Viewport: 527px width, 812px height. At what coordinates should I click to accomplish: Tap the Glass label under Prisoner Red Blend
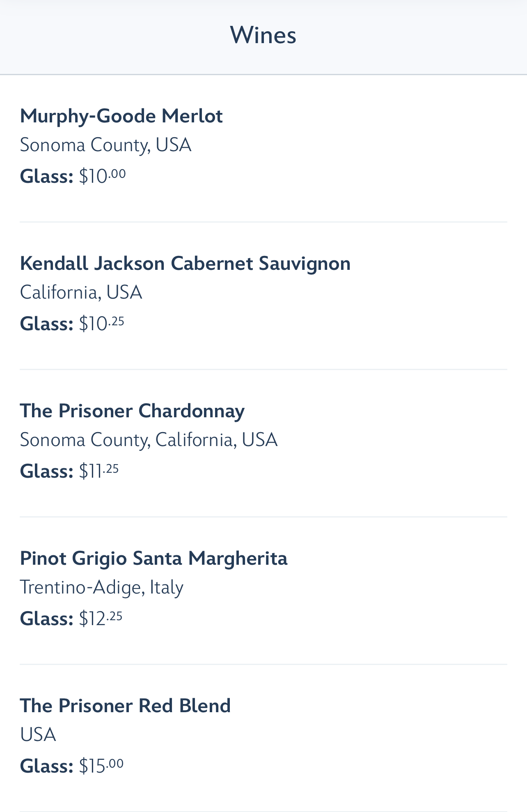coord(46,766)
